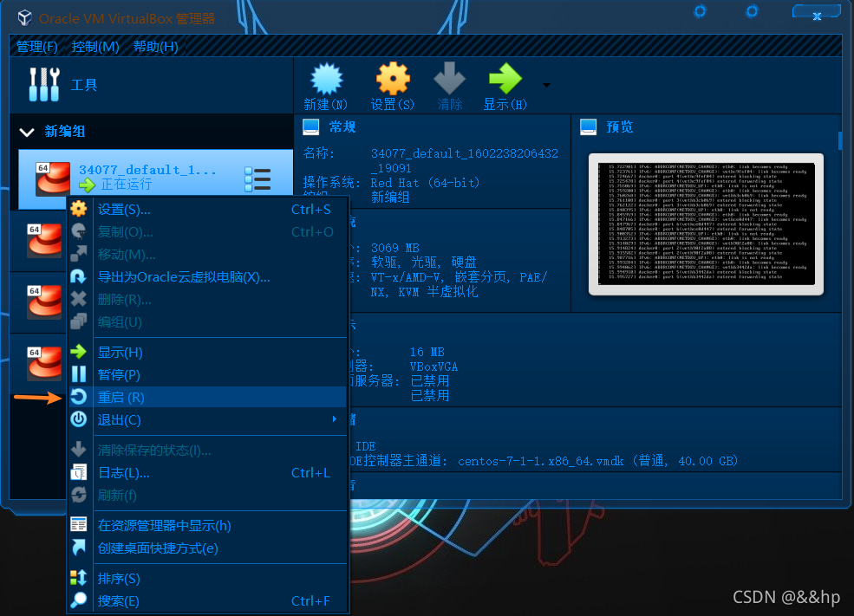Viewport: 854px width, 616px height.
Task: Choose 清除保存的状态(I)... entry
Action: tap(207, 451)
